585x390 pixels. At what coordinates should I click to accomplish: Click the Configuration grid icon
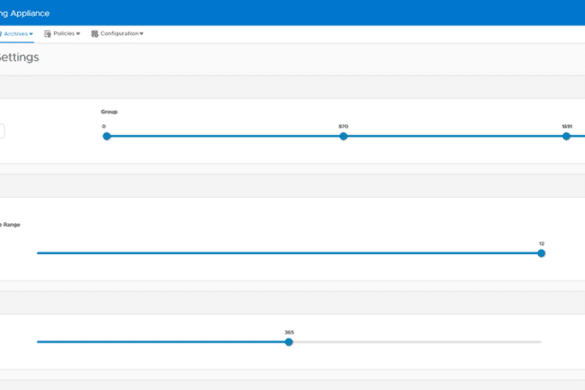pyautogui.click(x=95, y=34)
